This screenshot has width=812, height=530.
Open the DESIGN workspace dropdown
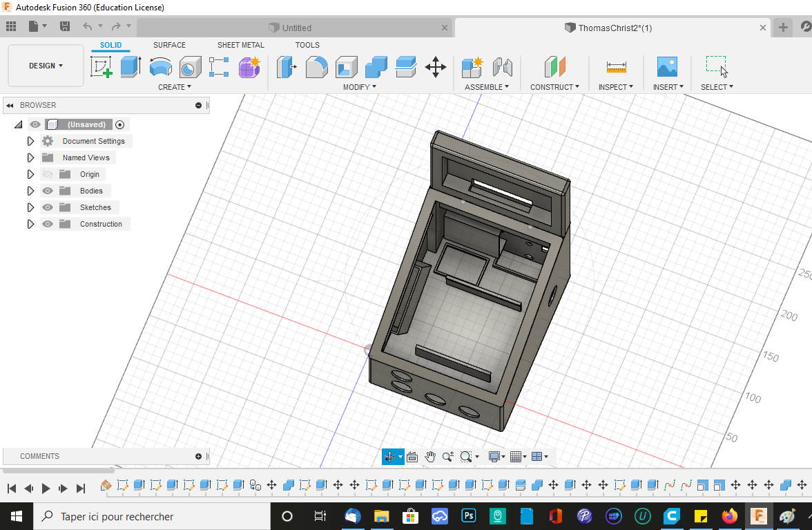[46, 66]
